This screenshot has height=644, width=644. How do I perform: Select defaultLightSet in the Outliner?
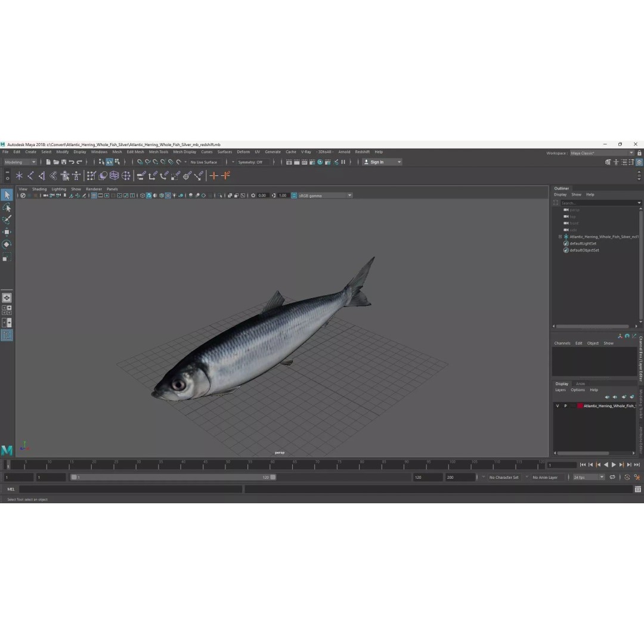[x=583, y=243]
